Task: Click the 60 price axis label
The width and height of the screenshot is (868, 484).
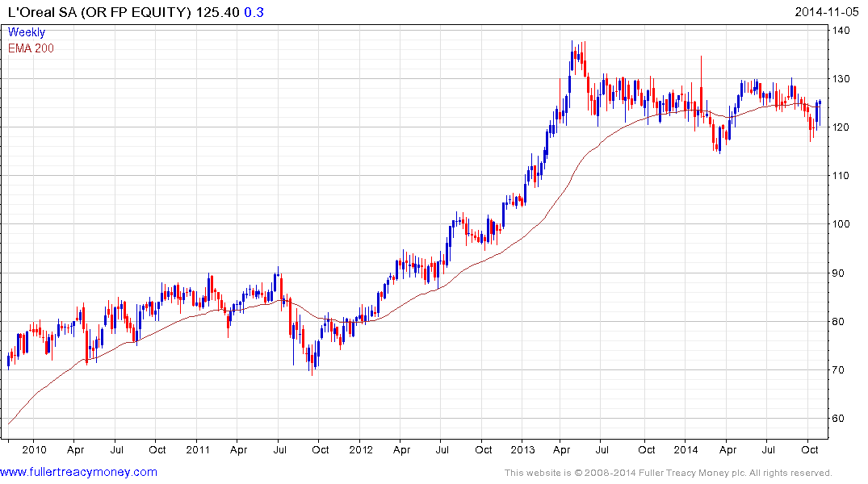Action: tap(839, 419)
